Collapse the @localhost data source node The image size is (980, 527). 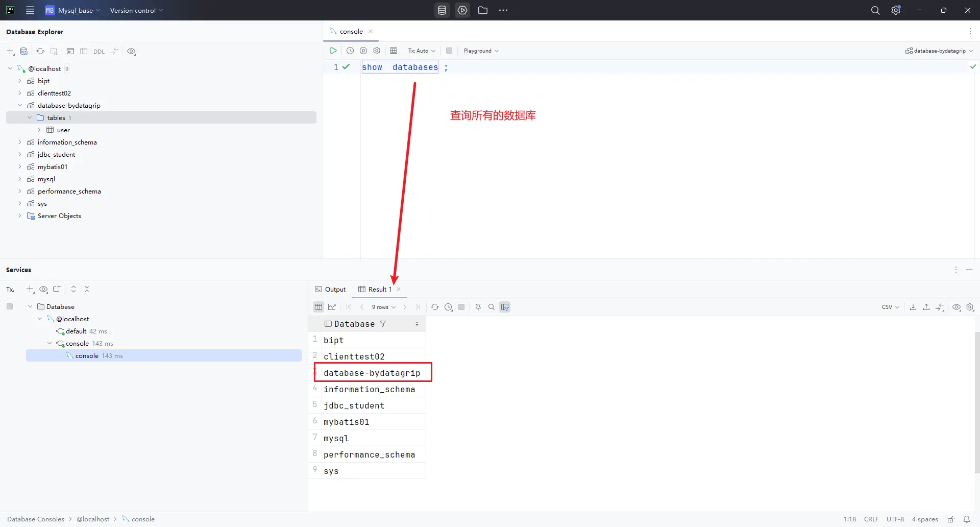coord(10,68)
